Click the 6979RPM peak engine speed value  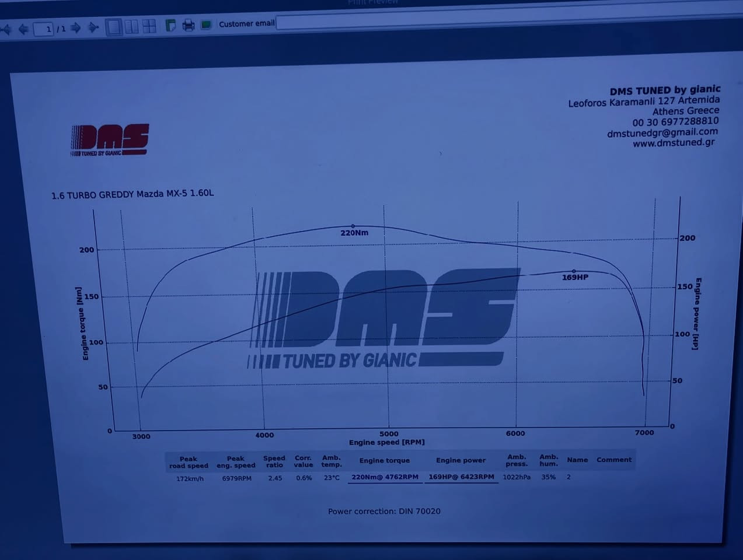(x=236, y=478)
